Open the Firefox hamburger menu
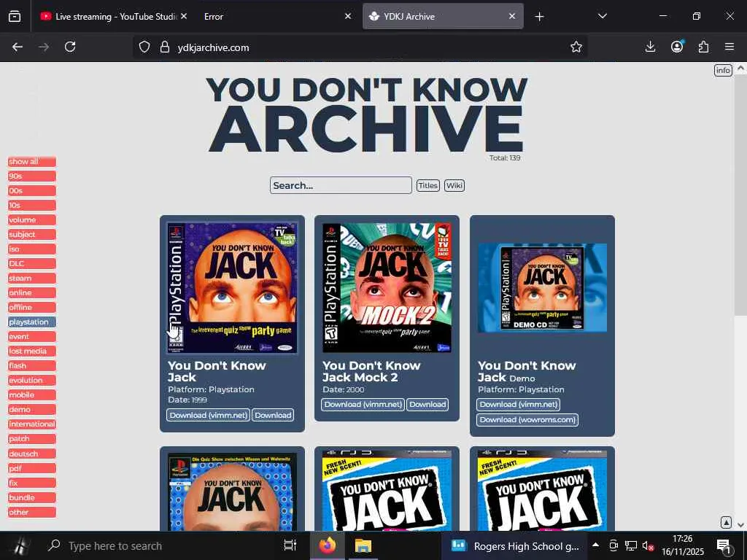This screenshot has width=747, height=560. coord(729,47)
